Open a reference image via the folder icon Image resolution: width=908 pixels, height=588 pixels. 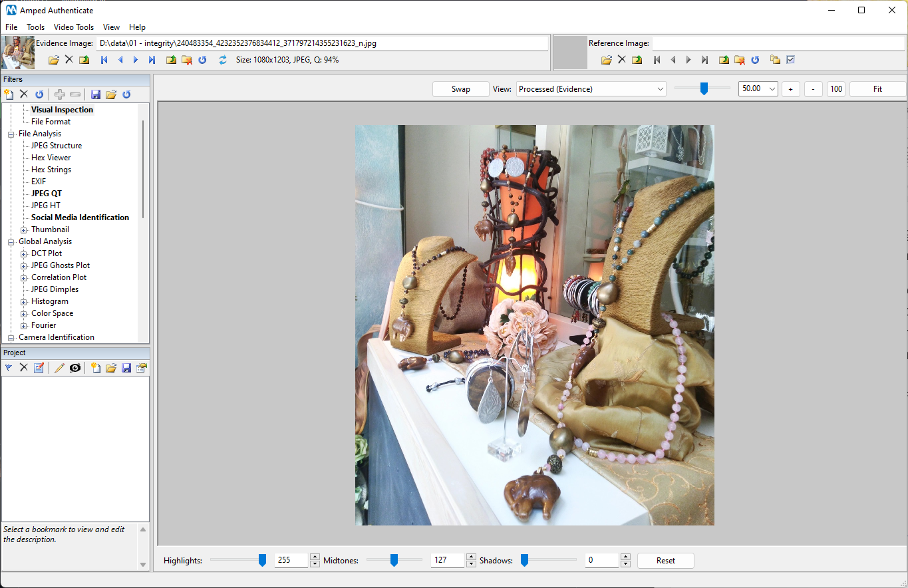607,59
